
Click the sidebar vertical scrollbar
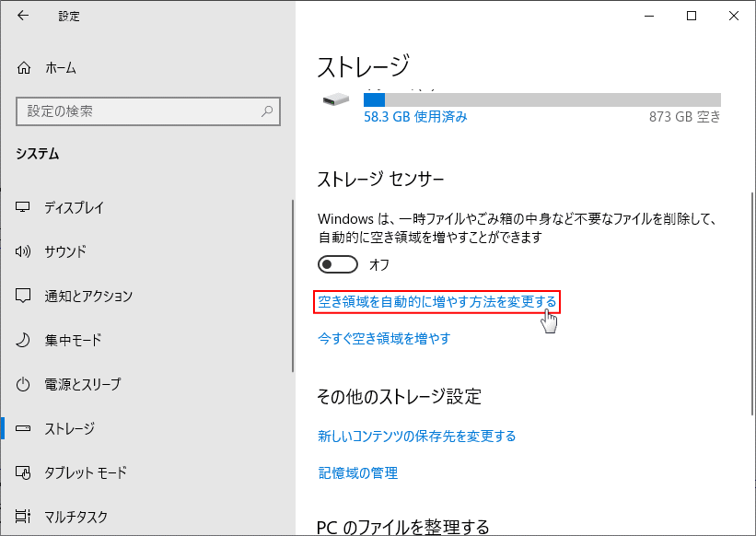292,285
